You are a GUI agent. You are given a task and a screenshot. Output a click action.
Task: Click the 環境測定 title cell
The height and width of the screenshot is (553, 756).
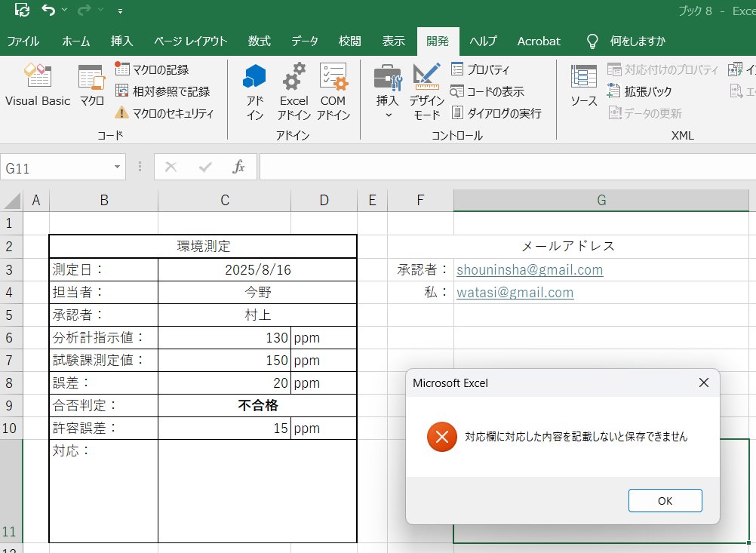coord(203,247)
